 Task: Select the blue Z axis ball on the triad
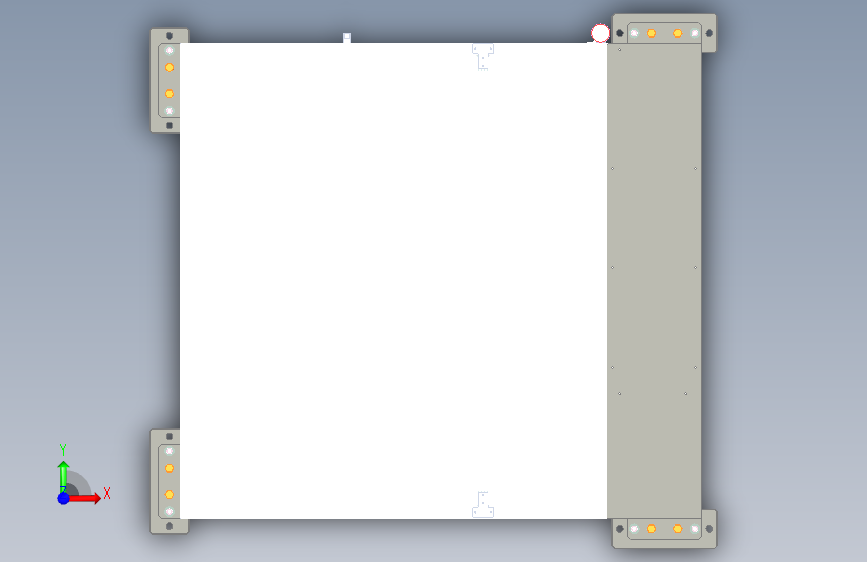64,498
